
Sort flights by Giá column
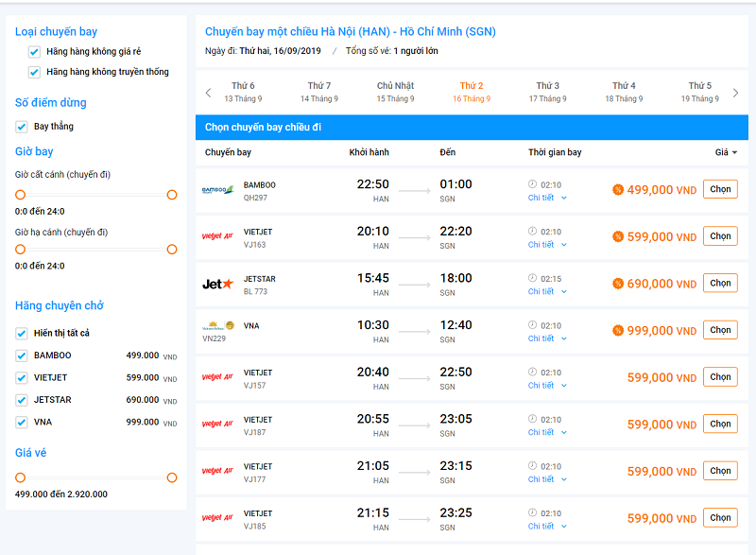[726, 152]
